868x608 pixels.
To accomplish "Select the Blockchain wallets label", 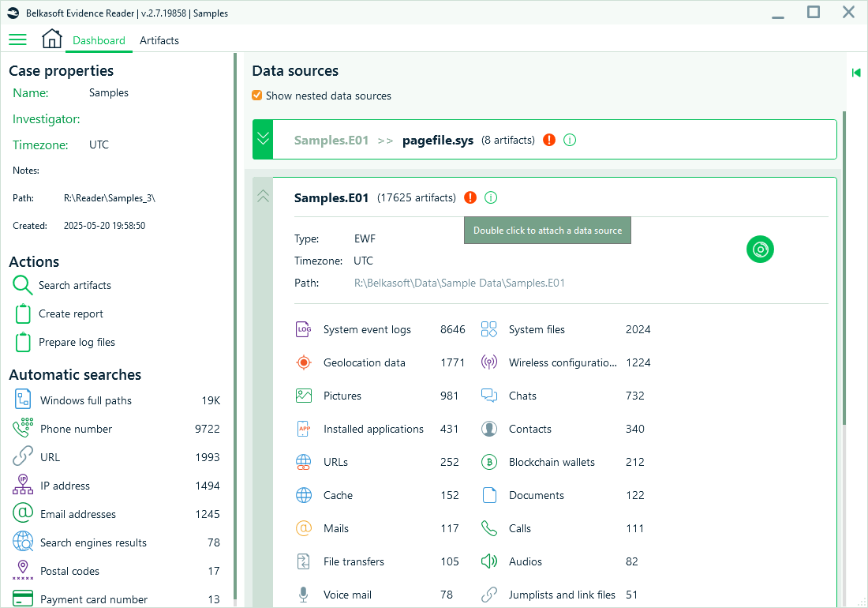I will tap(552, 463).
